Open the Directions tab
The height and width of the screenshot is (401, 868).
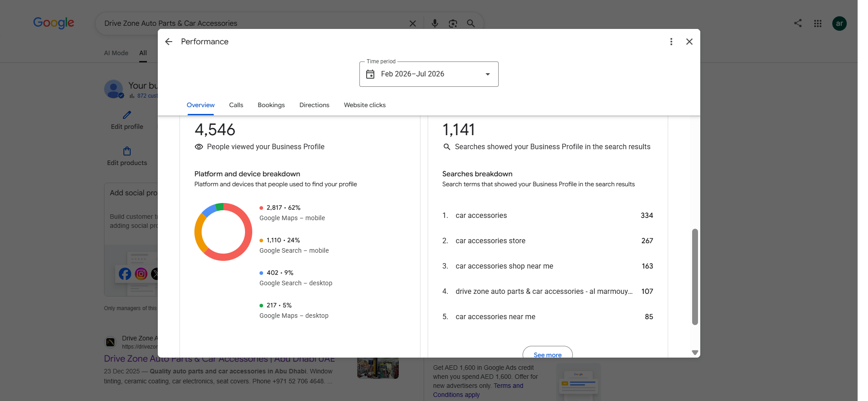314,105
